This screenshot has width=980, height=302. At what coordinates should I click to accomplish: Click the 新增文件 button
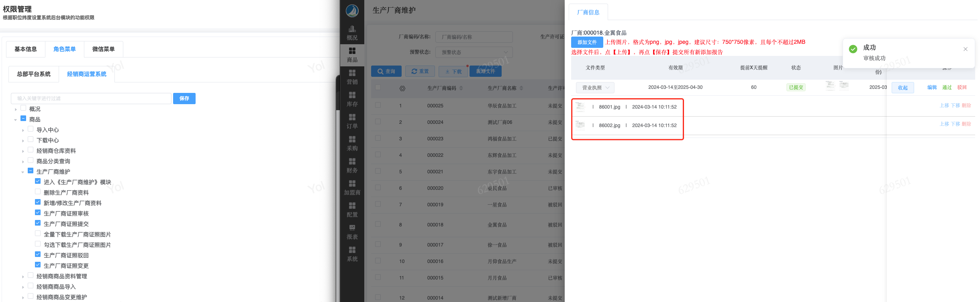tap(486, 71)
